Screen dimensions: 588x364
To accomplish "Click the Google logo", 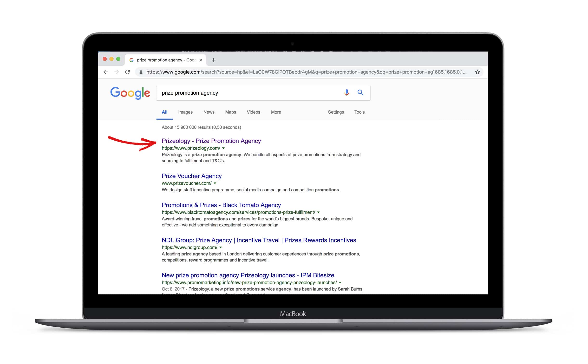I will point(130,93).
